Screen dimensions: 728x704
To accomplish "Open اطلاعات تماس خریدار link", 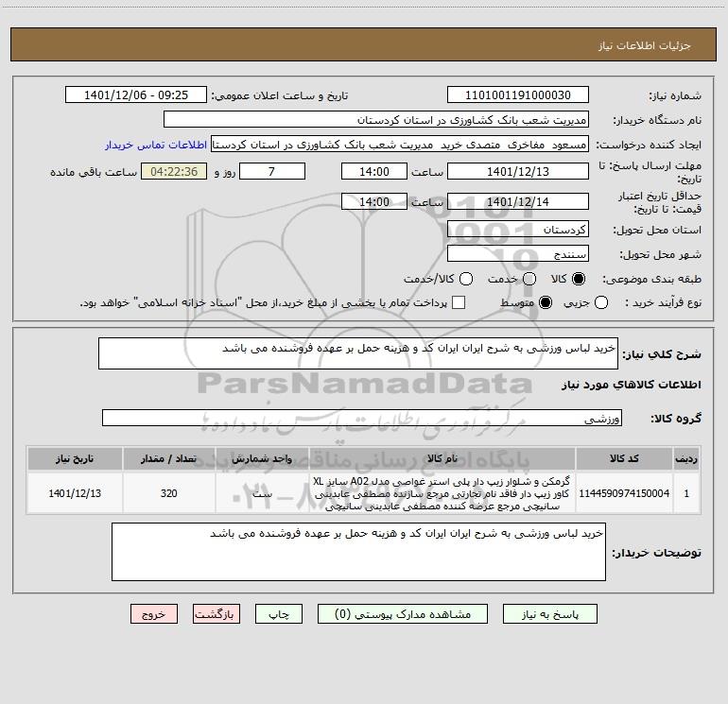I will (156, 145).
